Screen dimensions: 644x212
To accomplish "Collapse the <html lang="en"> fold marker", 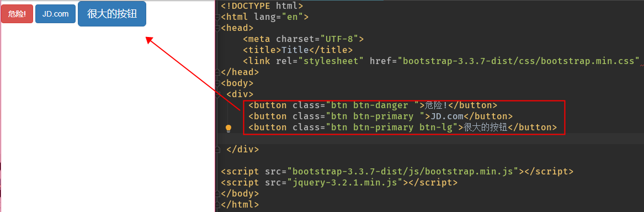I will (217, 17).
